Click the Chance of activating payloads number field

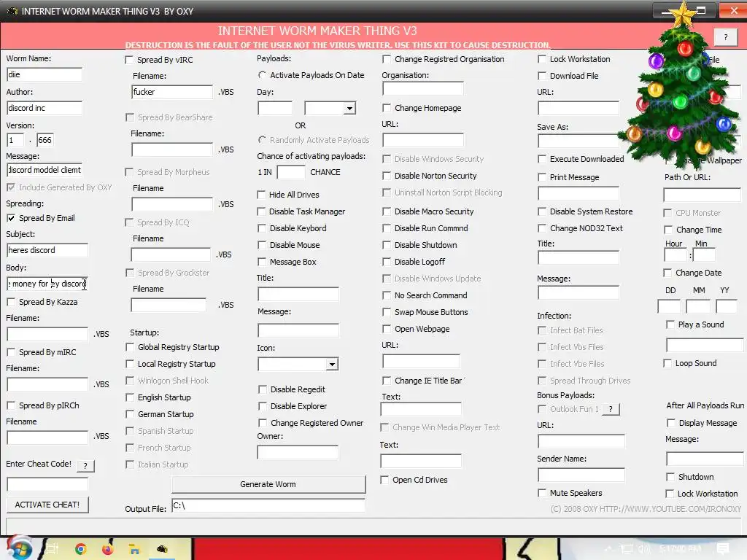pos(291,172)
